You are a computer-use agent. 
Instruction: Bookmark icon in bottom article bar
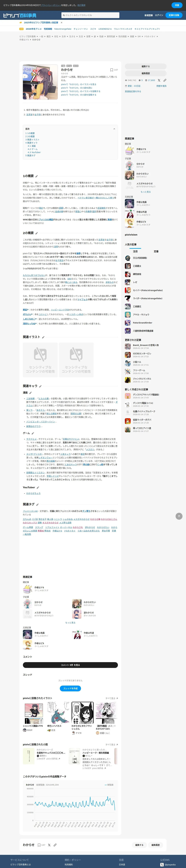pos(39,845)
